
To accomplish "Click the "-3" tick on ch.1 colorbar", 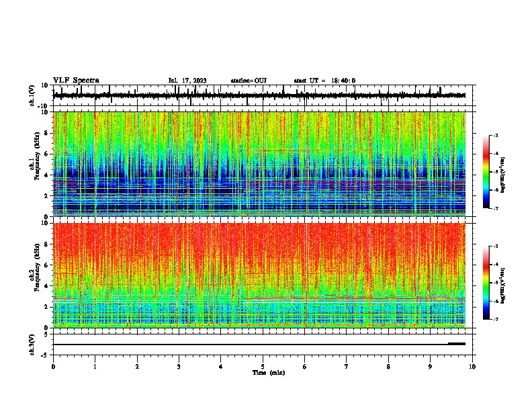I will coord(495,135).
